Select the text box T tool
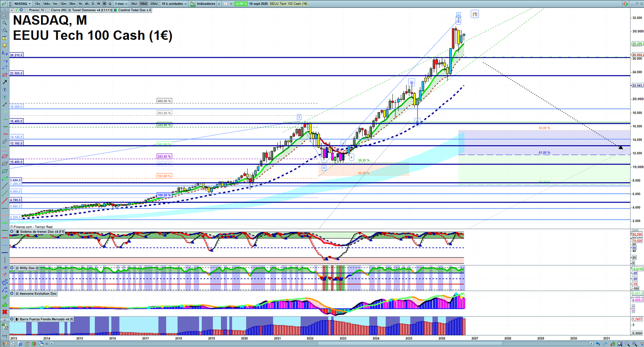The image size is (644, 347). (5, 89)
